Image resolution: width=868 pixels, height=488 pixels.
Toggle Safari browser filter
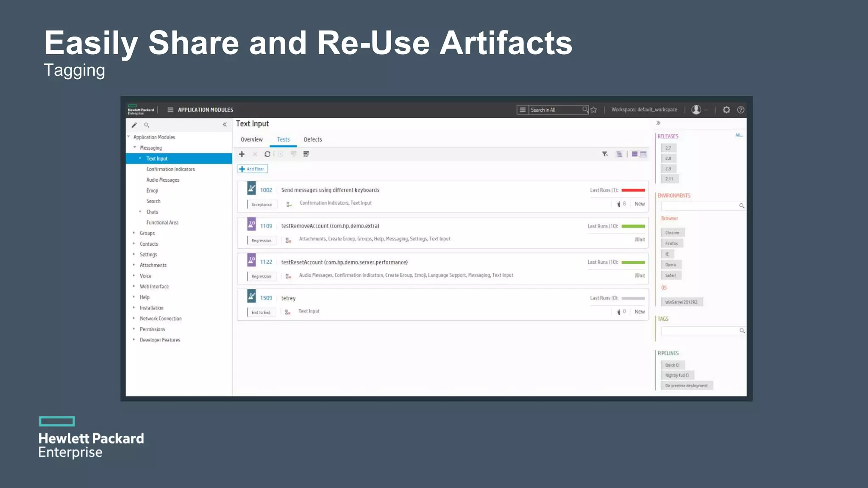pyautogui.click(x=670, y=275)
